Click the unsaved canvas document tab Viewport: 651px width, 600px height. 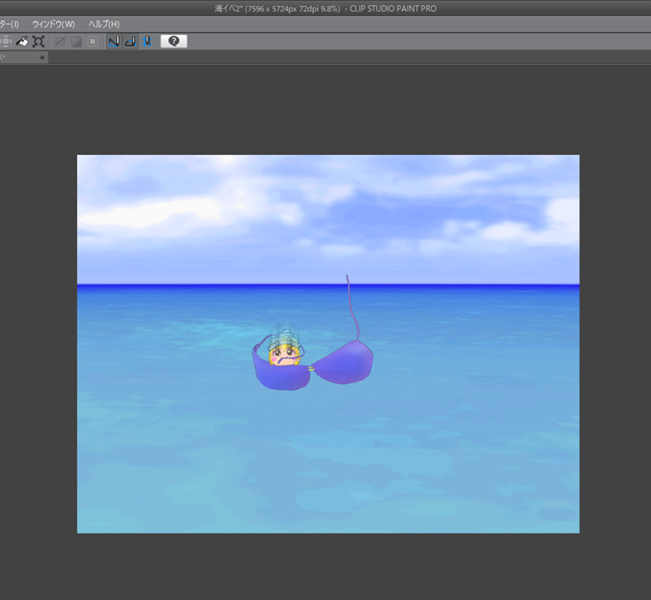24,57
